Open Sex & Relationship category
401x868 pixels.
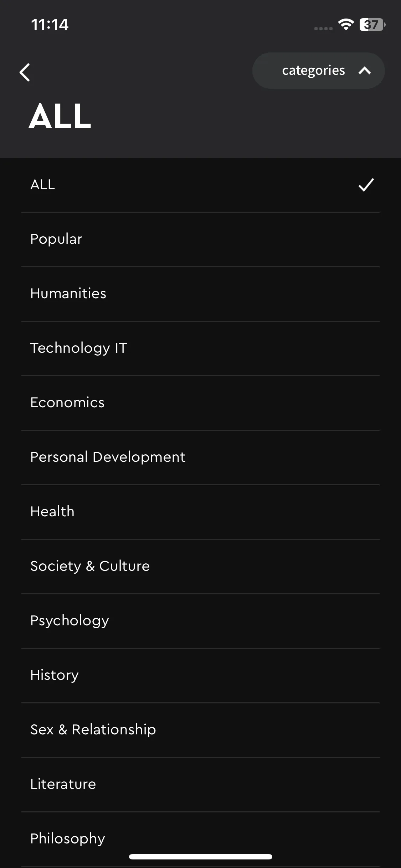pyautogui.click(x=200, y=730)
